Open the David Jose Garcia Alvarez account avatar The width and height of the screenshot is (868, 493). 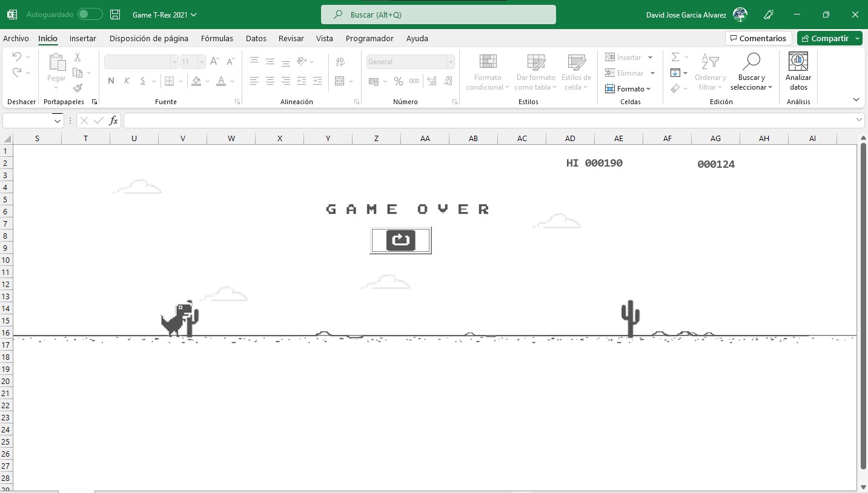click(x=740, y=15)
